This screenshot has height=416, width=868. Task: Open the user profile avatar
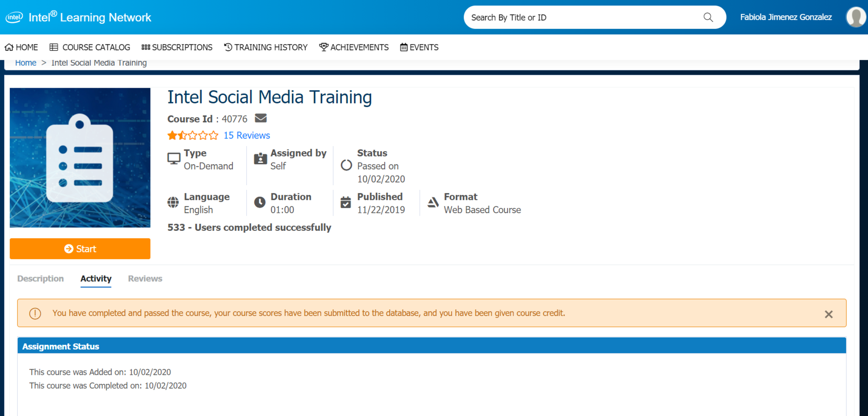click(x=855, y=17)
